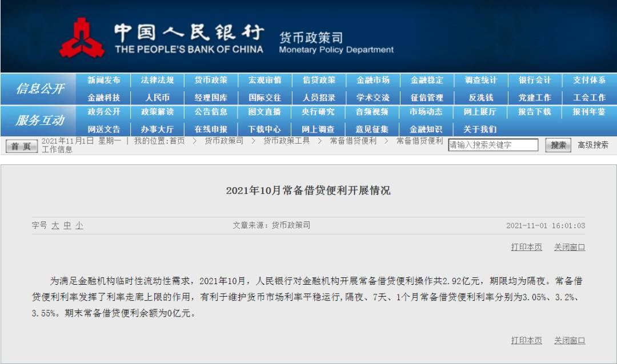Click the search keyword input field
The image size is (617, 364).
pos(493,145)
